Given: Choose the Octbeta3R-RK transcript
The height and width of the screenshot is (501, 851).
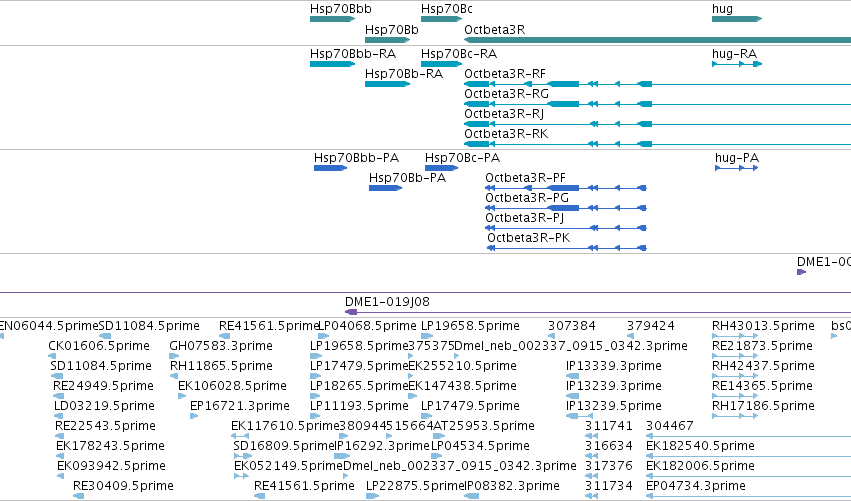Looking at the screenshot, I should pyautogui.click(x=657, y=144).
